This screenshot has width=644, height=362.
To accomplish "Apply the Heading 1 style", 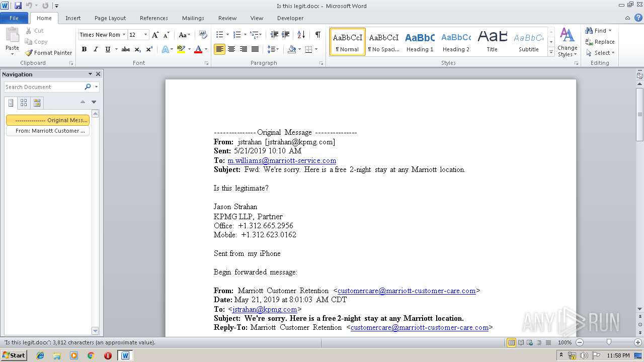I will tap(420, 42).
